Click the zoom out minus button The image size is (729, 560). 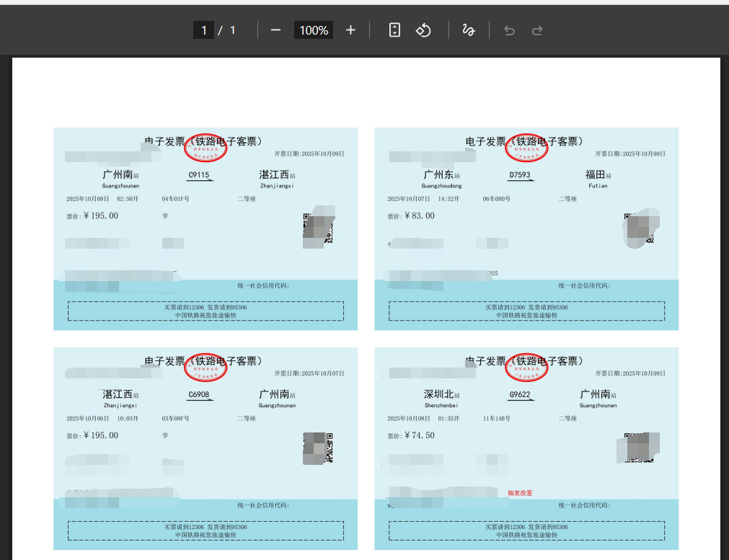point(275,30)
